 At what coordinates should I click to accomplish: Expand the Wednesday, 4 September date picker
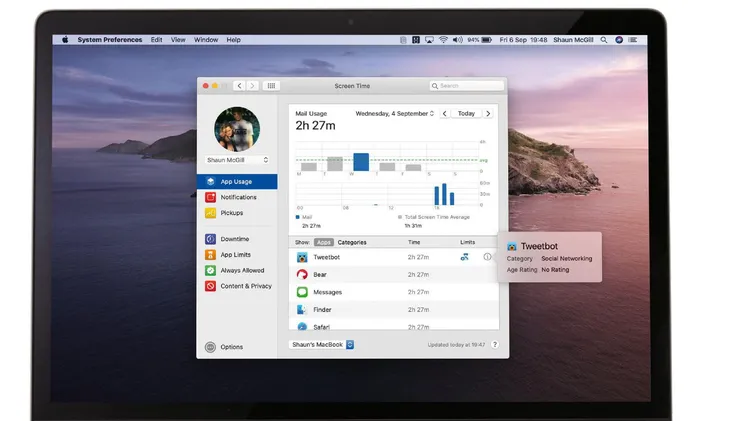point(395,114)
